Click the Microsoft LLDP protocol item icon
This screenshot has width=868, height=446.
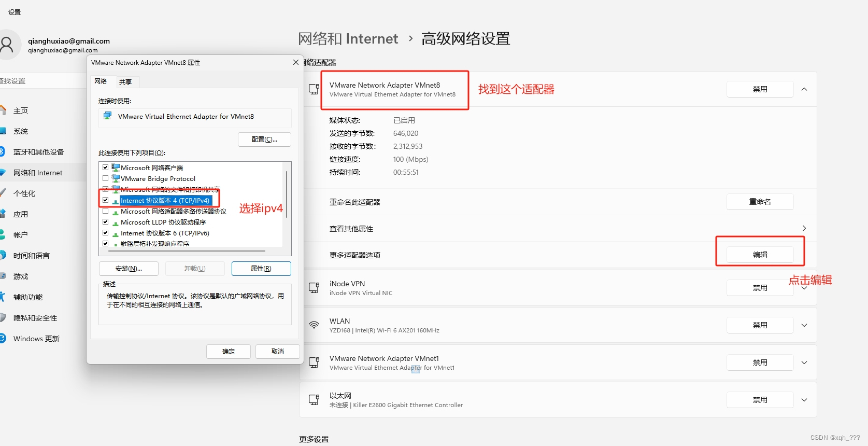[x=116, y=222]
